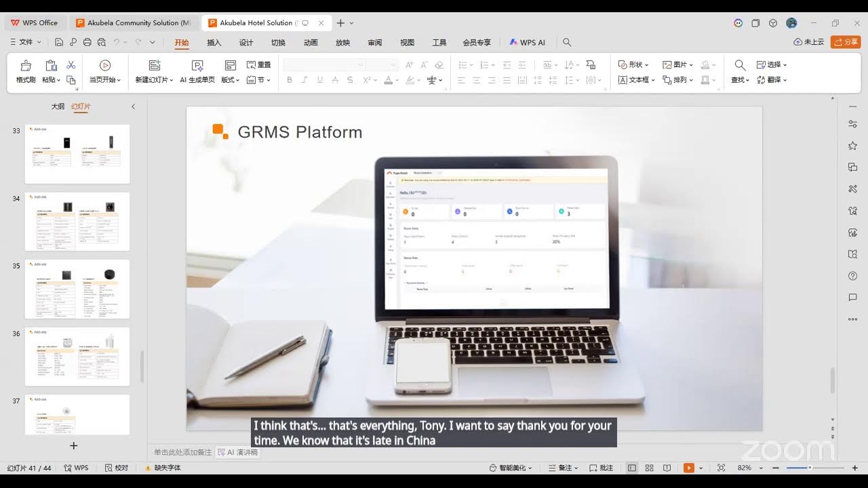Open the Text Box (文本框) dropdown

(637, 80)
